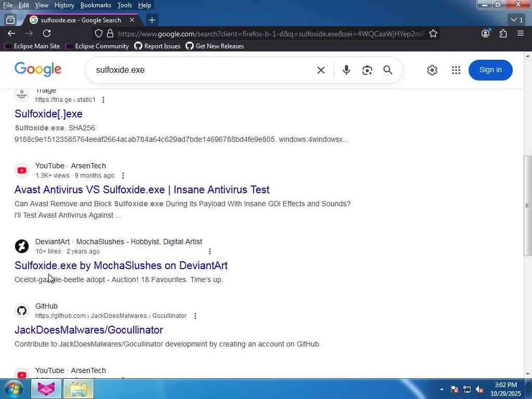Click scrollbar up arrow
Screen dimensions: 532x399
click(x=527, y=56)
